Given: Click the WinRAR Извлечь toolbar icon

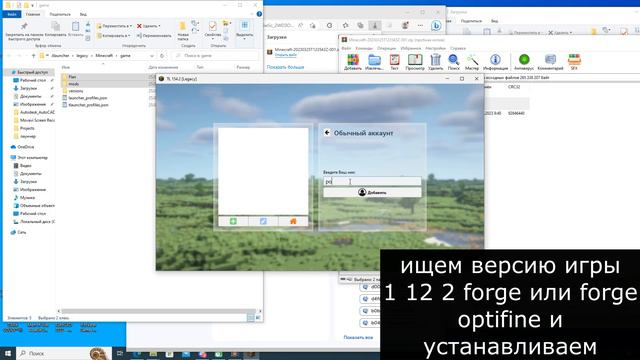Looking at the screenshot, I should [x=374, y=62].
